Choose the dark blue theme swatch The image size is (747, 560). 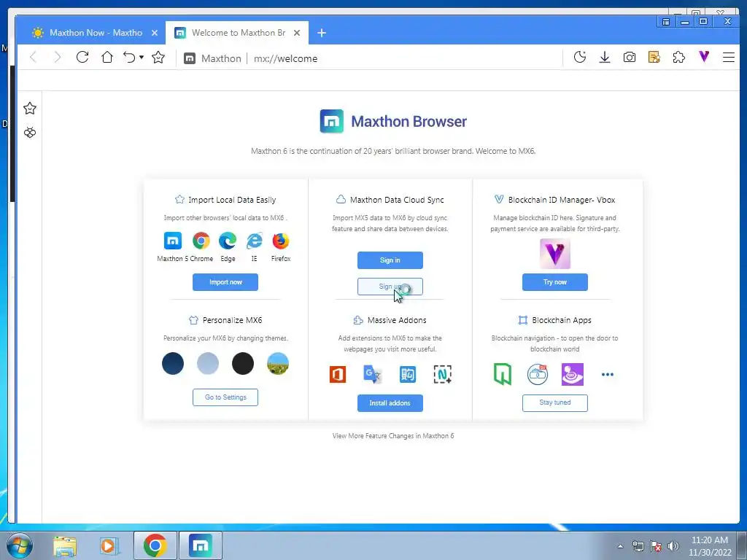pyautogui.click(x=173, y=363)
